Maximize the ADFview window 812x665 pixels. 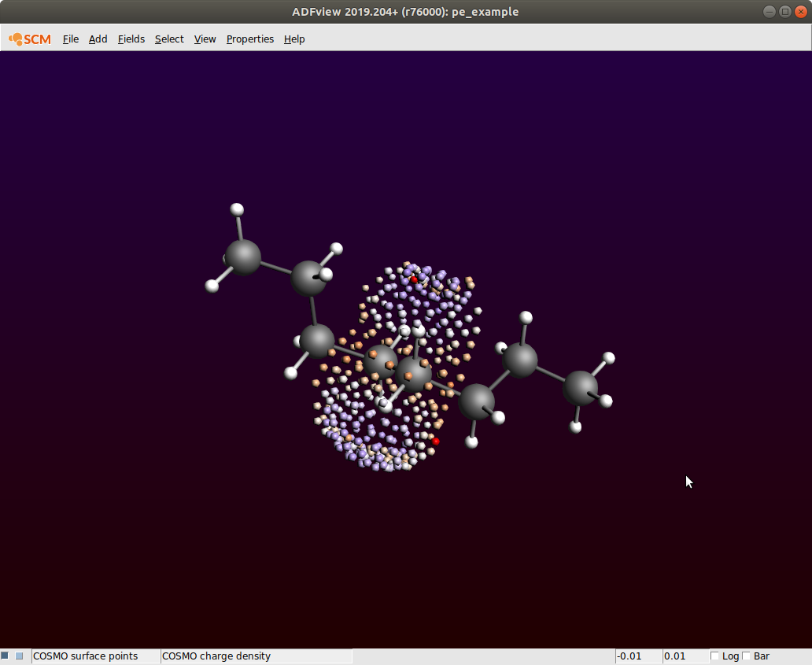[784, 12]
